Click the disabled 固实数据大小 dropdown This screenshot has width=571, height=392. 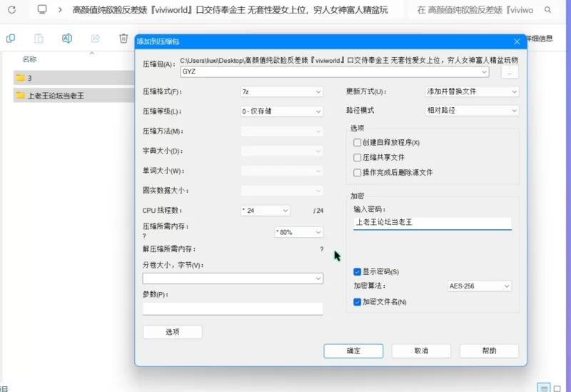coord(281,191)
